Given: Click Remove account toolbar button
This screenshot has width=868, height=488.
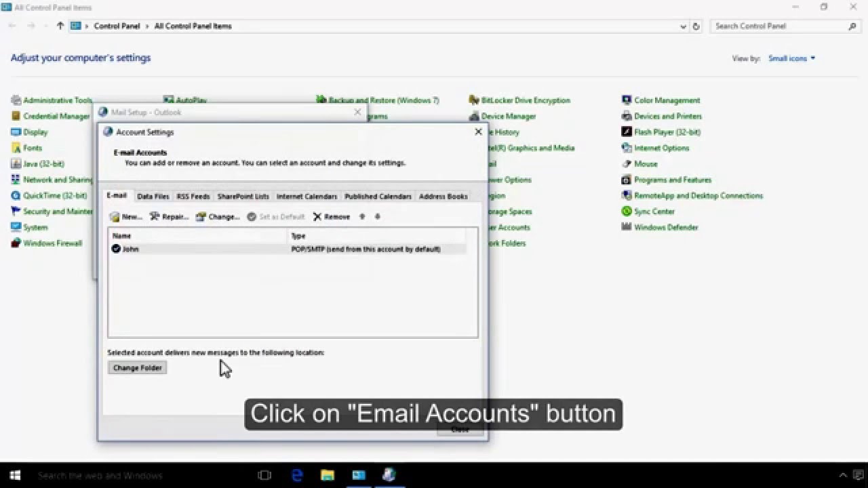Looking at the screenshot, I should pos(332,217).
